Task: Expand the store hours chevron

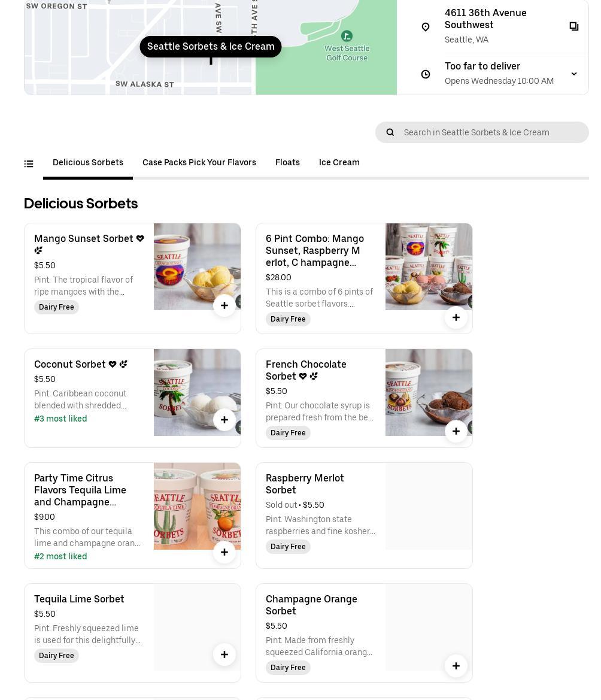Action: point(573,74)
